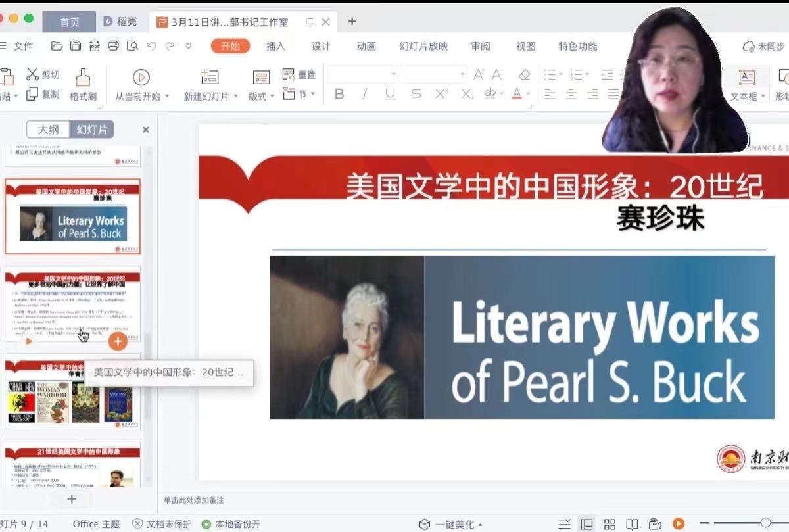
Task: Toggle underline formatting
Action: [390, 94]
